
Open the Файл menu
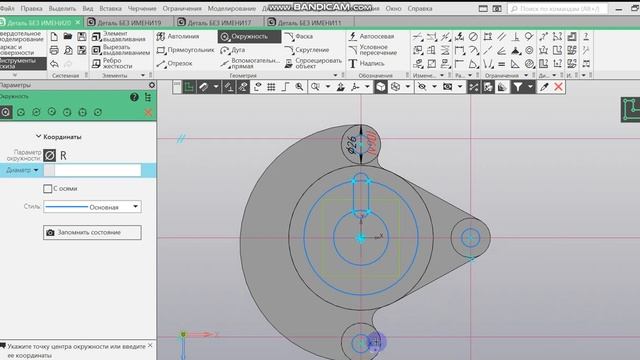pyautogui.click(x=7, y=9)
